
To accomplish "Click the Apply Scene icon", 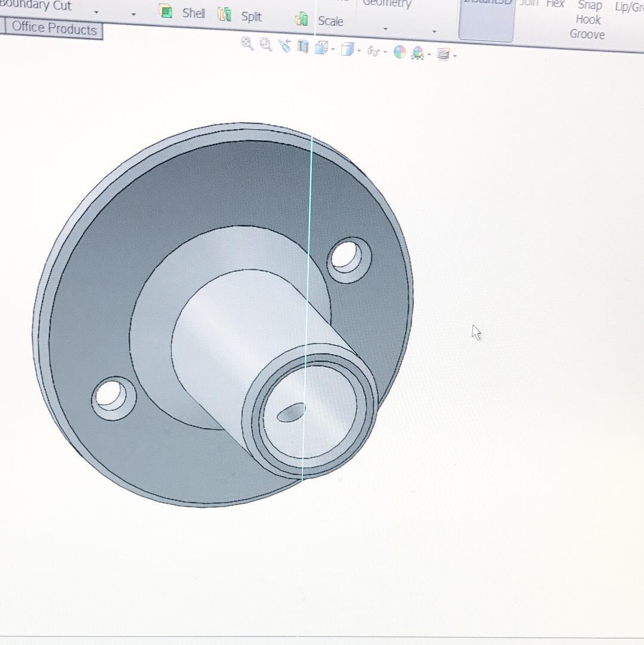I will [417, 53].
